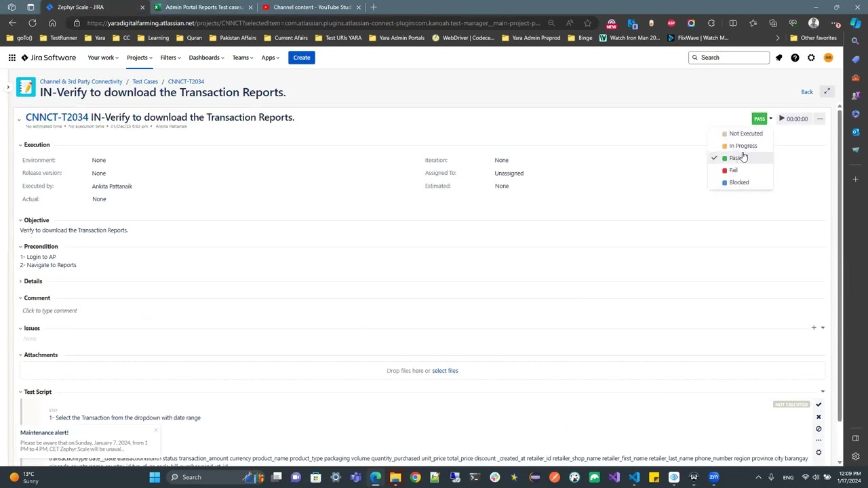Open the user profile avatar menu
This screenshot has width=868, height=488.
(828, 58)
